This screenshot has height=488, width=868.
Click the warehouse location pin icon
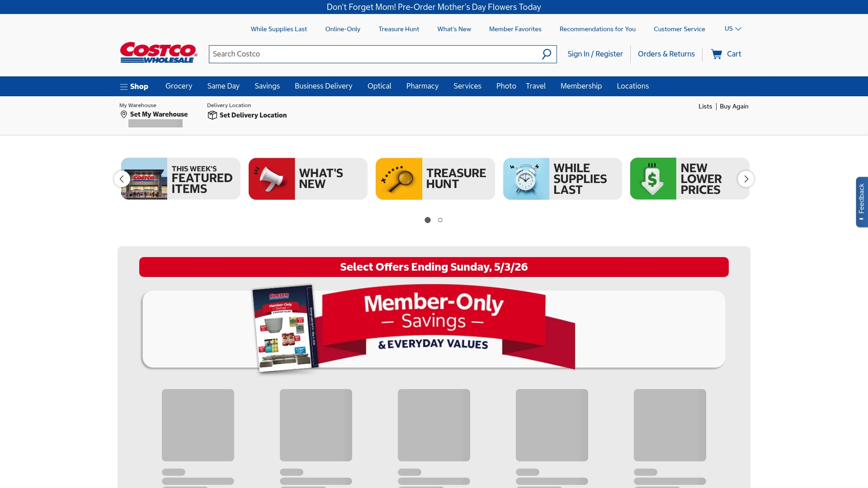[124, 115]
